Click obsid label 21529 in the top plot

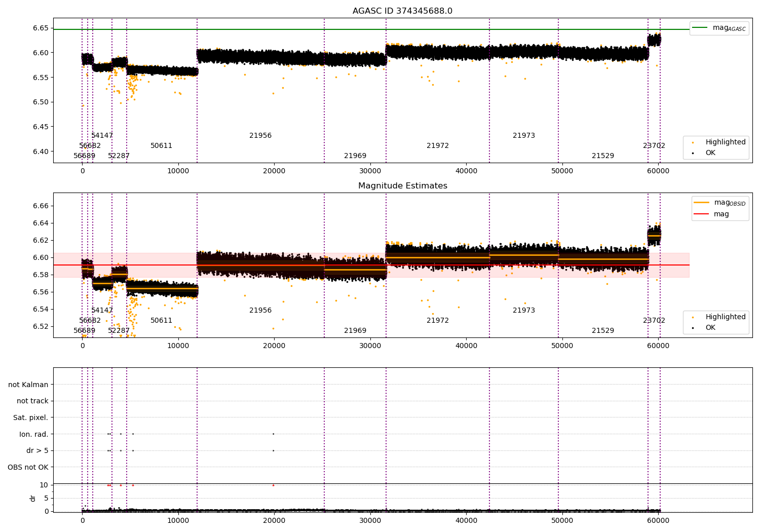point(603,156)
